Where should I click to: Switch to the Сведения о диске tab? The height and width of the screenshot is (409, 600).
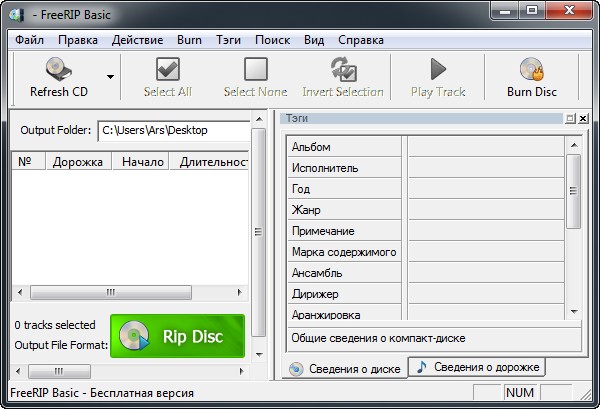tap(346, 369)
